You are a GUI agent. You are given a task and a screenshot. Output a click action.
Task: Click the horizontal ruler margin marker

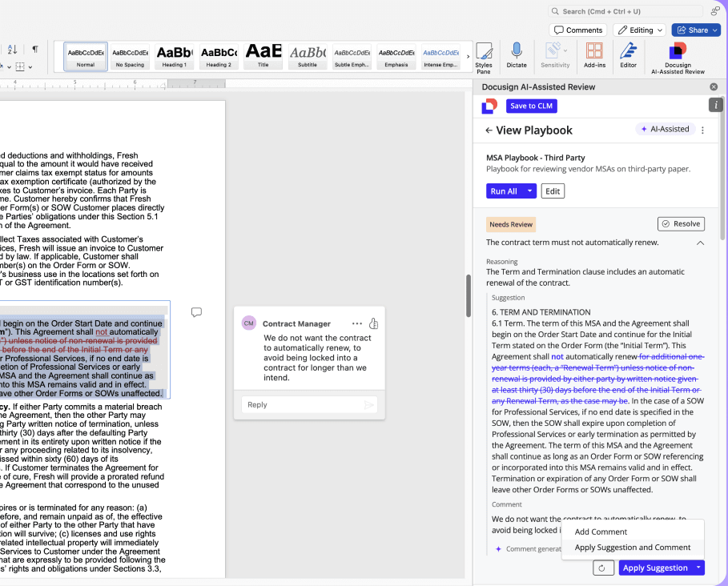(163, 86)
